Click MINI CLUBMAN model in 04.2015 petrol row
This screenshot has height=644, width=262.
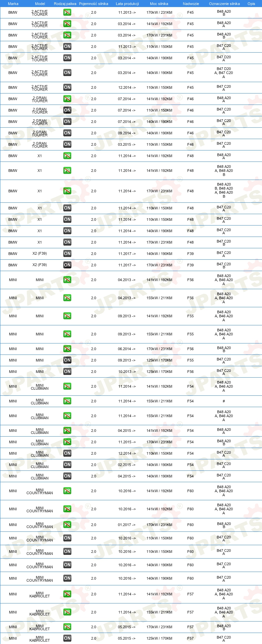(x=40, y=431)
